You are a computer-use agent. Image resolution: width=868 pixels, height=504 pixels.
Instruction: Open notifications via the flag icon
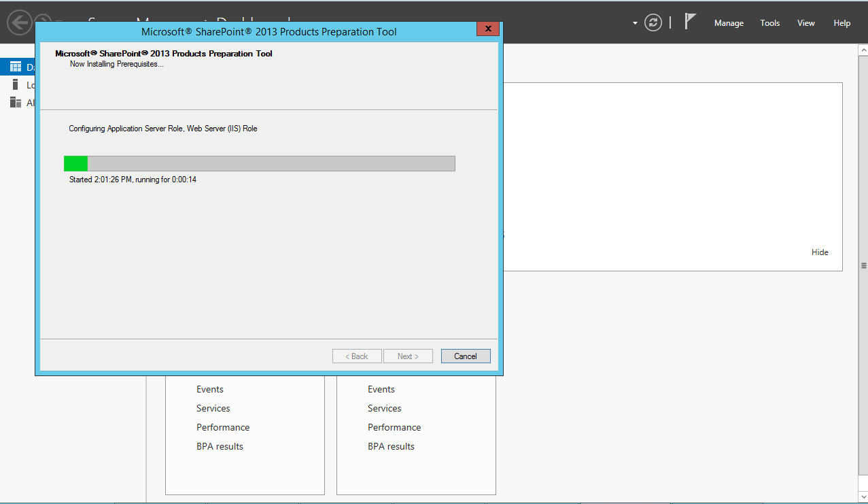point(689,20)
